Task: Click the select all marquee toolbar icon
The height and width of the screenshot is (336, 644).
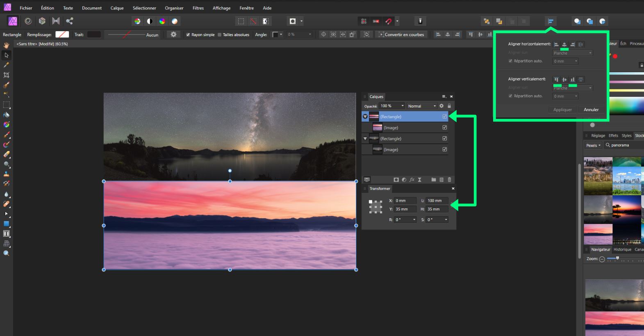Action: coord(241,21)
